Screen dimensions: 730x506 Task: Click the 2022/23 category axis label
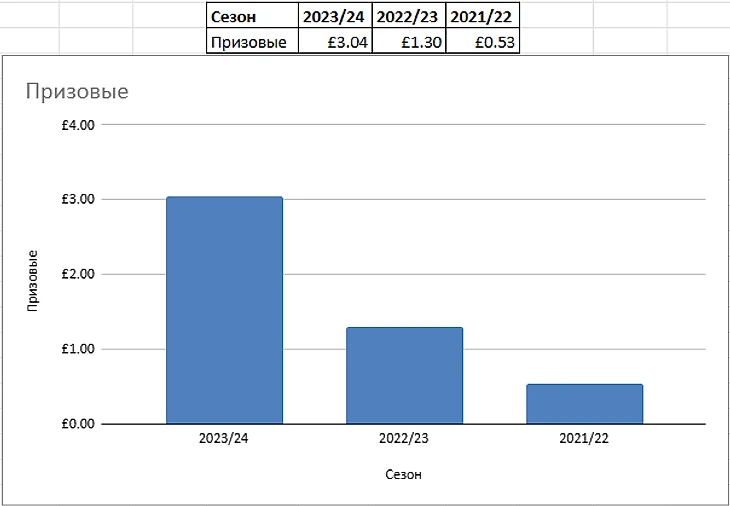pyautogui.click(x=404, y=439)
